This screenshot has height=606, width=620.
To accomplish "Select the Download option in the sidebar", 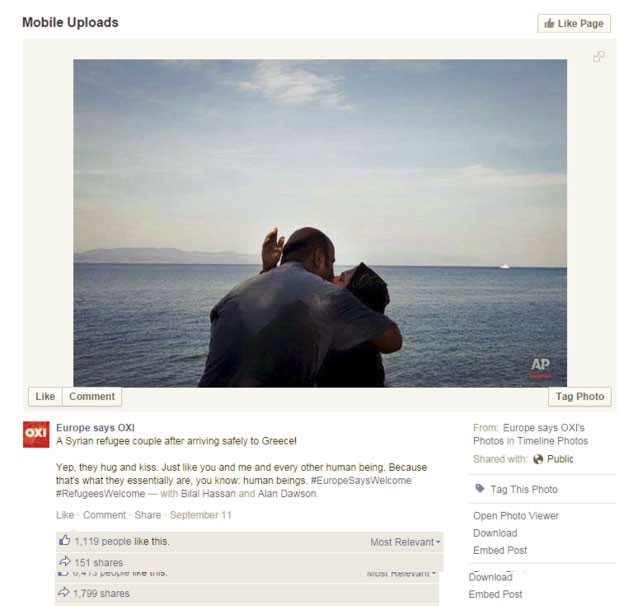I will coord(495,533).
